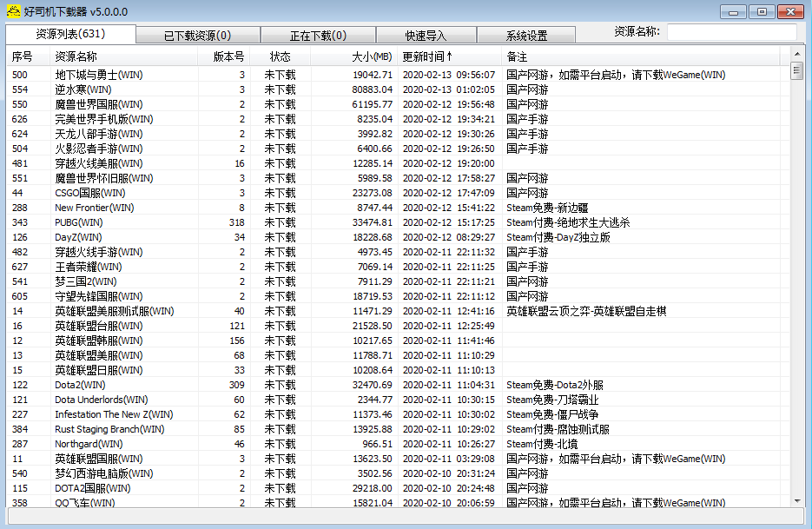Click the timestamp 2020-02-12 19:20:00
Screen dimensions: 812x529
(x=449, y=163)
